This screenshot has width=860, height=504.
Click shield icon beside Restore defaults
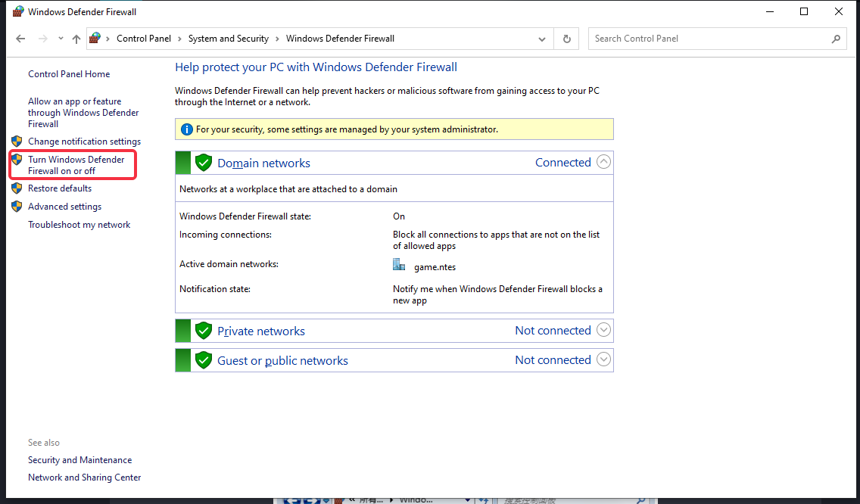[x=17, y=188]
